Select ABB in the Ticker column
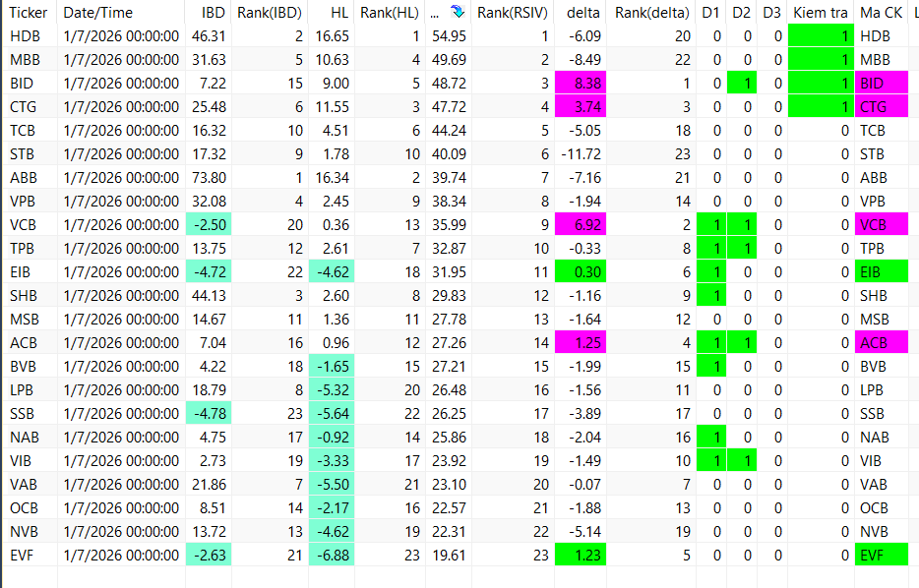919x588 pixels. (24, 177)
